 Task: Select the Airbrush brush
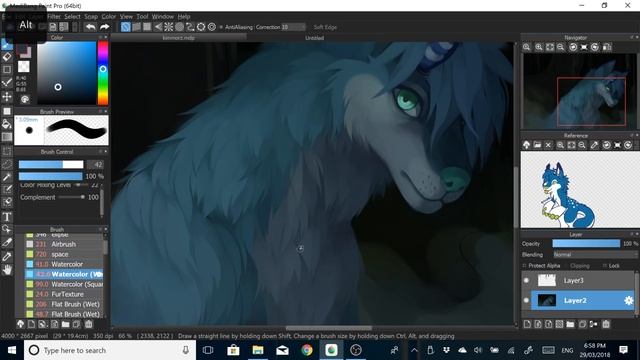64,244
